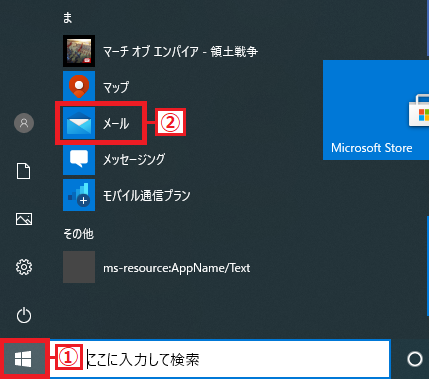Select the ま letter group header

pos(68,17)
